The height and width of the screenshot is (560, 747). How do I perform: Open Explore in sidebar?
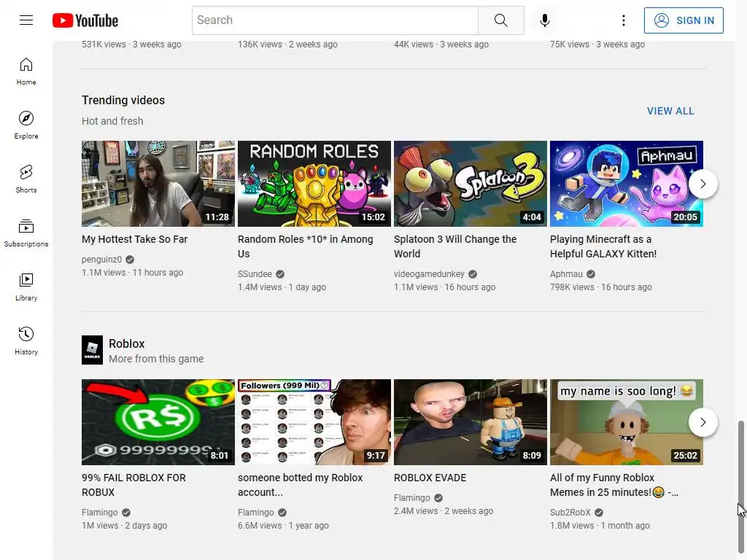(x=26, y=125)
